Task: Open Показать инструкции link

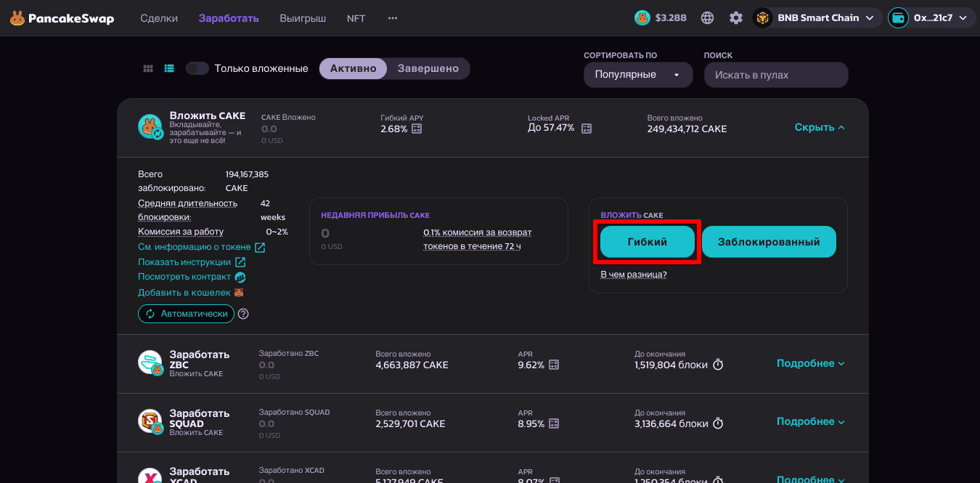Action: pyautogui.click(x=184, y=262)
